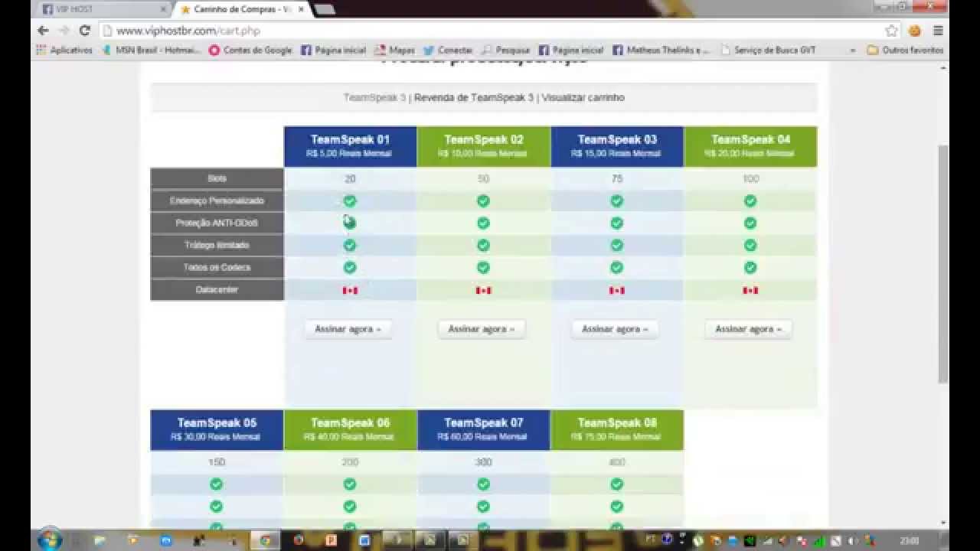980x551 pixels.
Task: Go back with the browser back arrow
Action: 43,31
